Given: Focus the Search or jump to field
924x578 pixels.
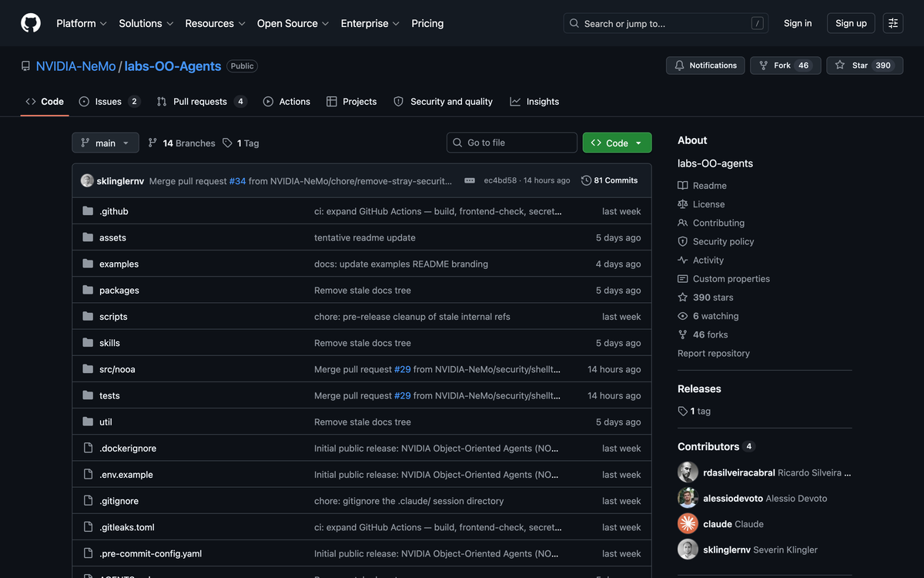Looking at the screenshot, I should click(666, 23).
